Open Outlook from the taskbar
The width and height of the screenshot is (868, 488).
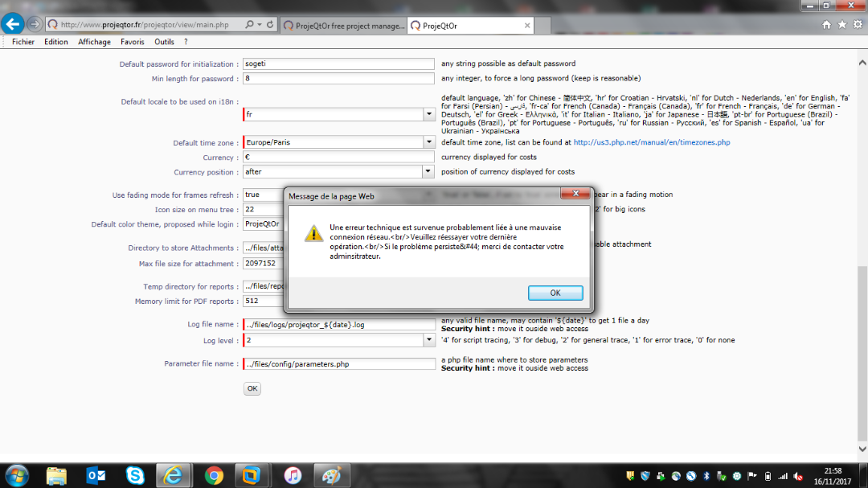click(x=96, y=475)
